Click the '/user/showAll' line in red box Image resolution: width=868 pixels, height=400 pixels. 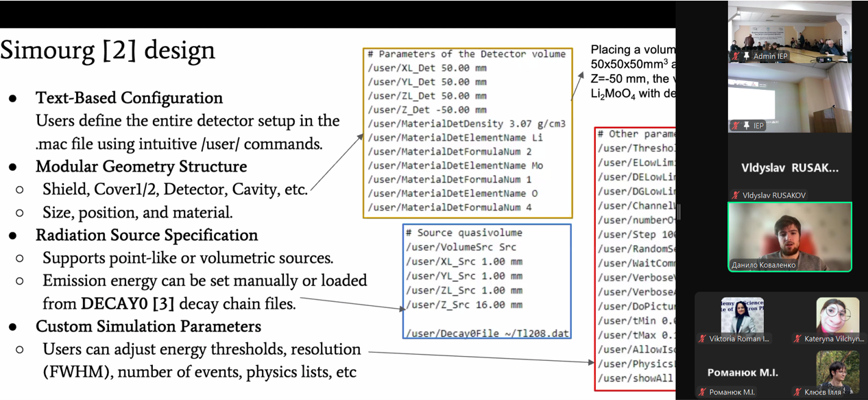[x=636, y=379]
